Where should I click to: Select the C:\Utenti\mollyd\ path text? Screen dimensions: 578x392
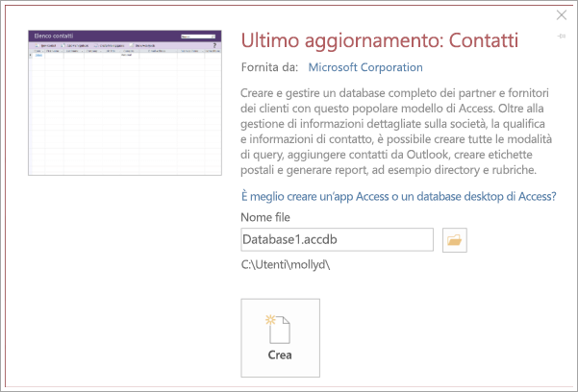[286, 265]
